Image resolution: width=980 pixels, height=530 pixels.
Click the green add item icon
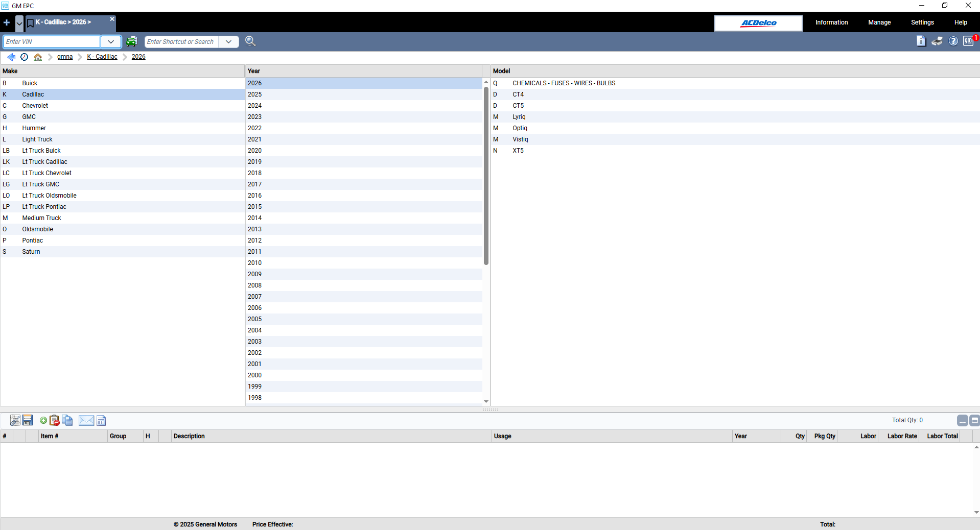point(43,421)
